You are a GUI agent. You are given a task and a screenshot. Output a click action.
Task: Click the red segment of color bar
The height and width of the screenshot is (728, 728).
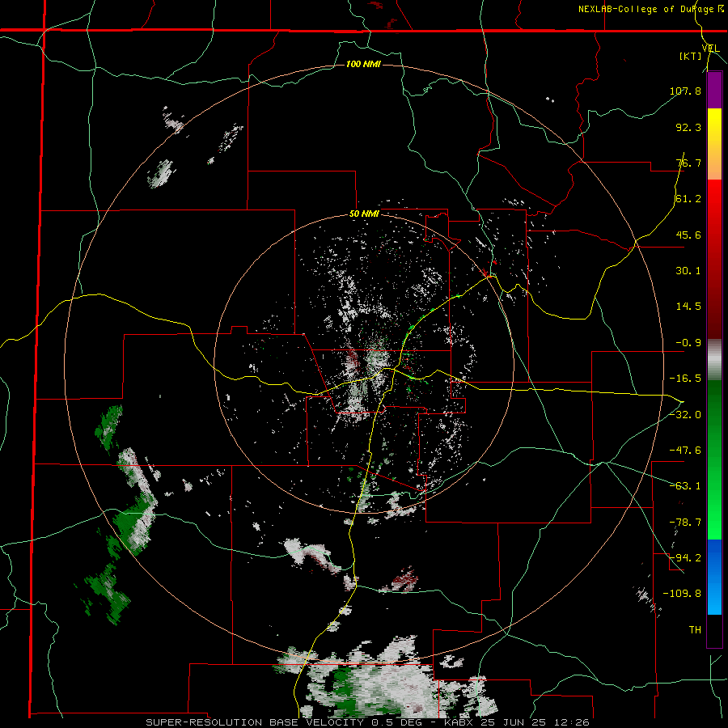pyautogui.click(x=714, y=259)
